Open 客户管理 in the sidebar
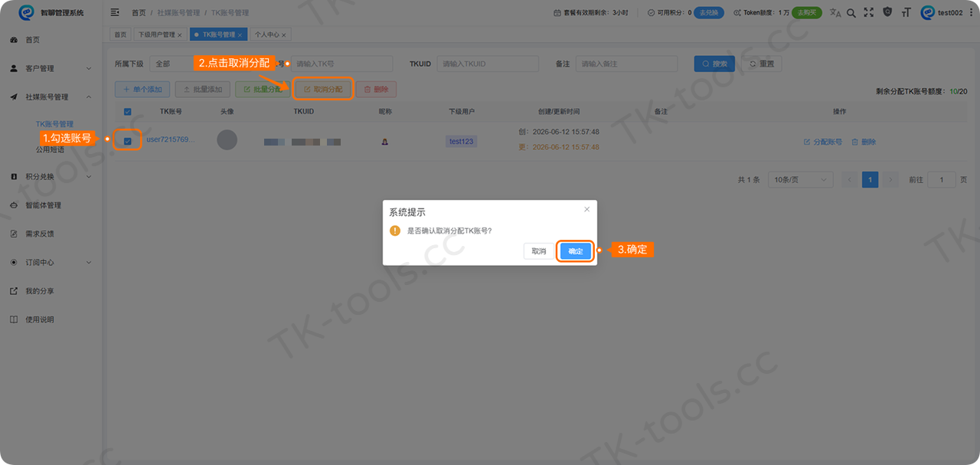Image resolution: width=980 pixels, height=465 pixels. (51, 68)
